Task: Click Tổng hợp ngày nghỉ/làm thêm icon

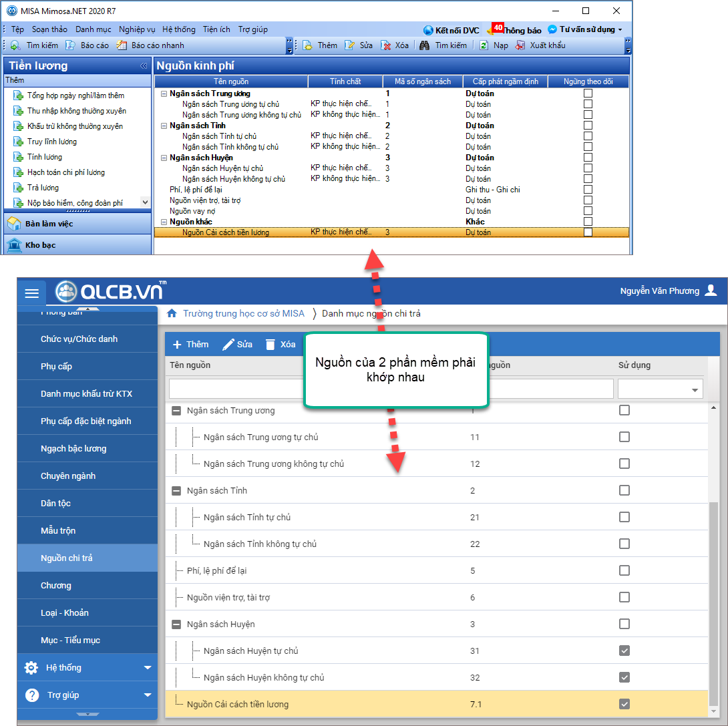Action: [x=19, y=96]
